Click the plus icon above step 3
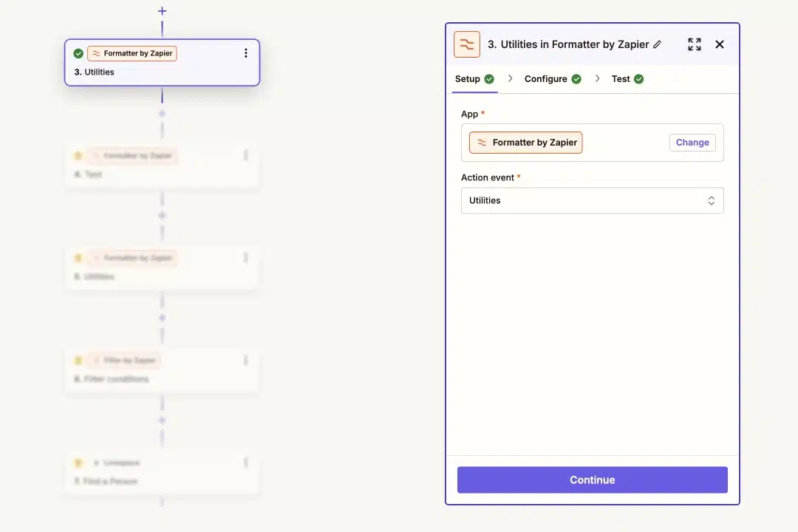The width and height of the screenshot is (798, 532). (162, 11)
